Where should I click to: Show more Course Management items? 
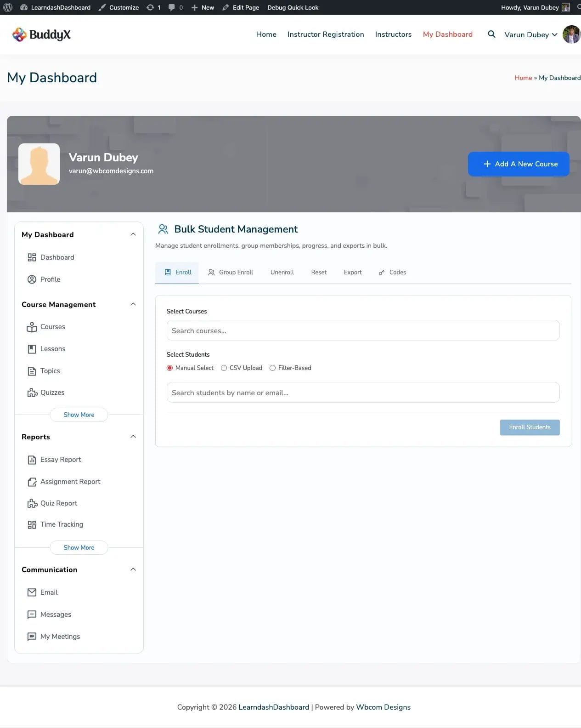click(x=79, y=415)
